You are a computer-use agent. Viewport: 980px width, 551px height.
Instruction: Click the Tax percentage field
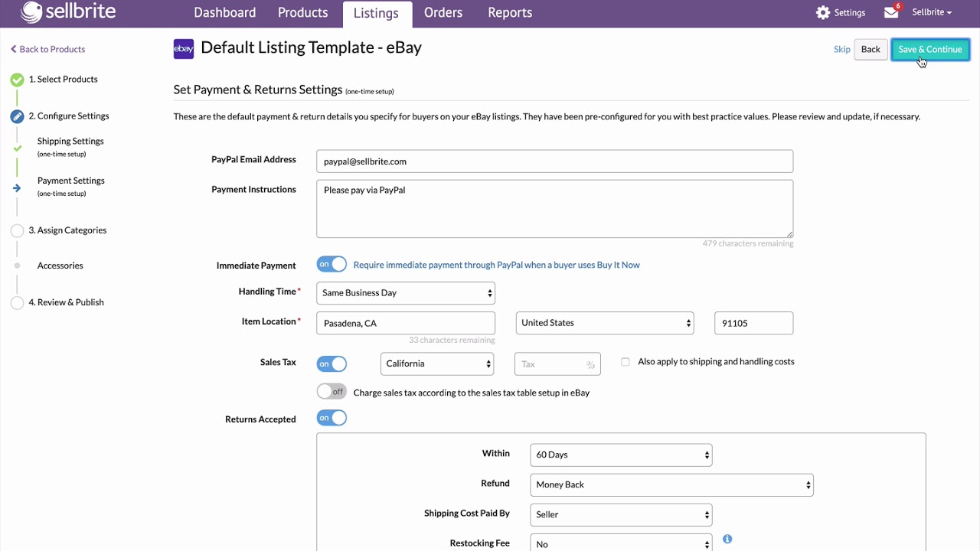pyautogui.click(x=557, y=364)
